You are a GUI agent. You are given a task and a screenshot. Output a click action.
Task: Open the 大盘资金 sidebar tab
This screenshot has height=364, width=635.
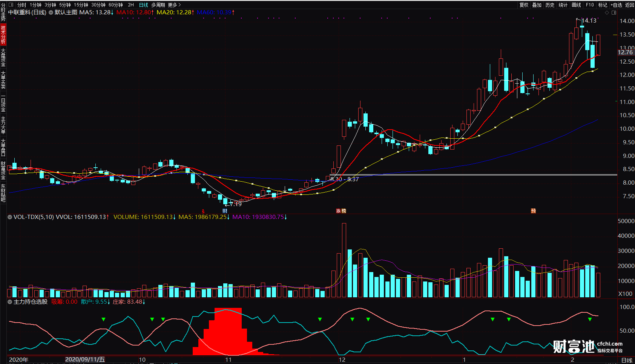3,57
